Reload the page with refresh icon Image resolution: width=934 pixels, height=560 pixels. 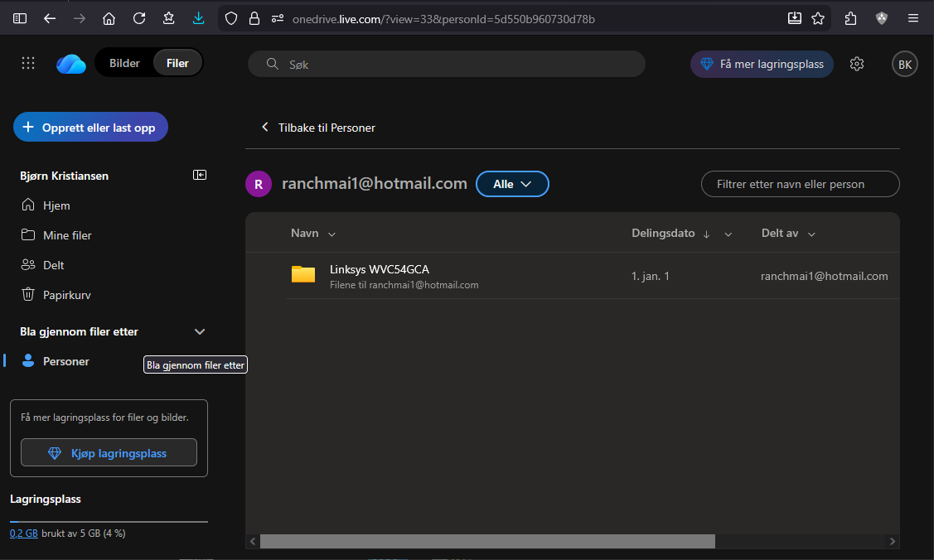click(138, 18)
